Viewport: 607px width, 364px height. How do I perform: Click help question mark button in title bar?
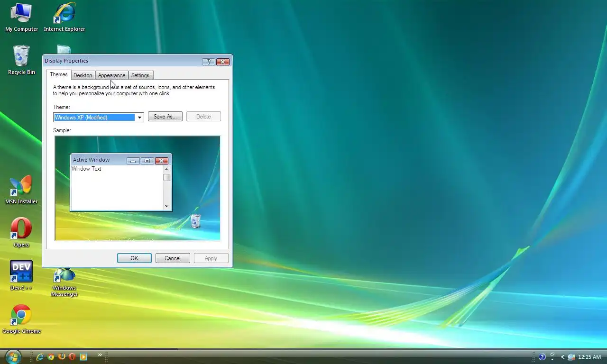pyautogui.click(x=209, y=62)
